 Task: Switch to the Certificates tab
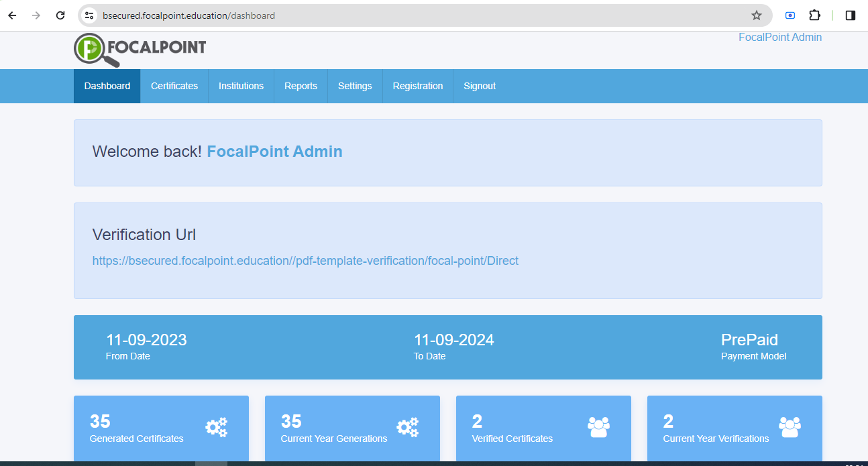click(x=174, y=86)
